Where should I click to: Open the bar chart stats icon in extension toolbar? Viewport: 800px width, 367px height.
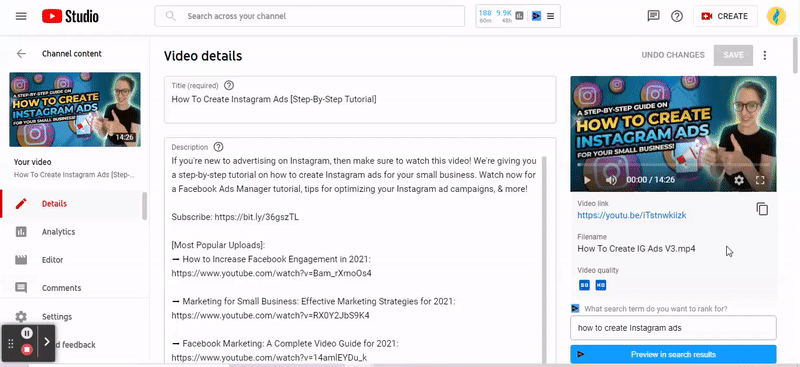pyautogui.click(x=519, y=16)
